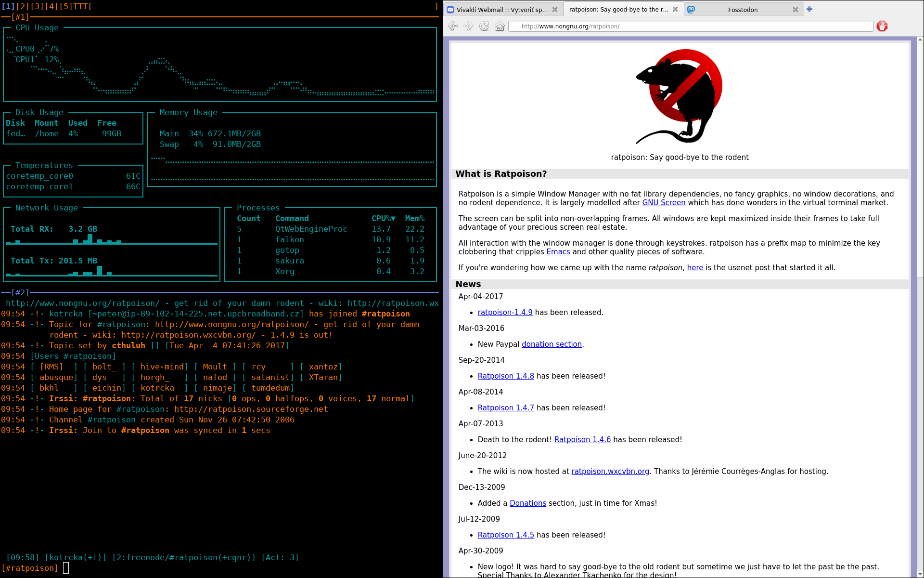
Task: Click the /home disk mount entry
Action: tap(47, 134)
